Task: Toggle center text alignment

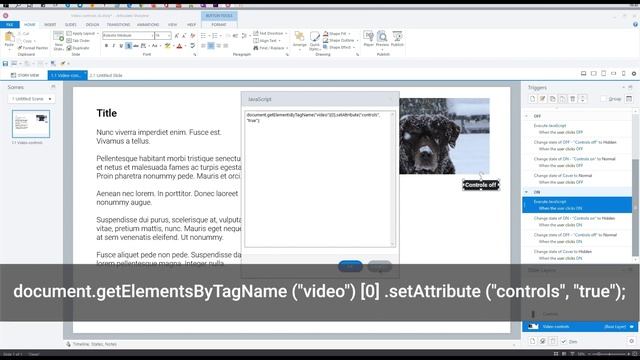Action: click(211, 46)
